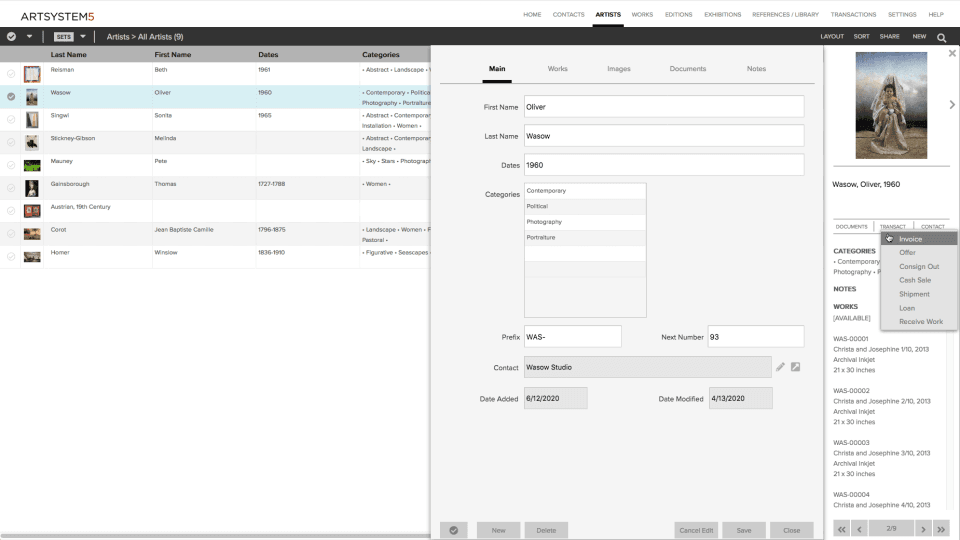Click the Save button

point(744,530)
